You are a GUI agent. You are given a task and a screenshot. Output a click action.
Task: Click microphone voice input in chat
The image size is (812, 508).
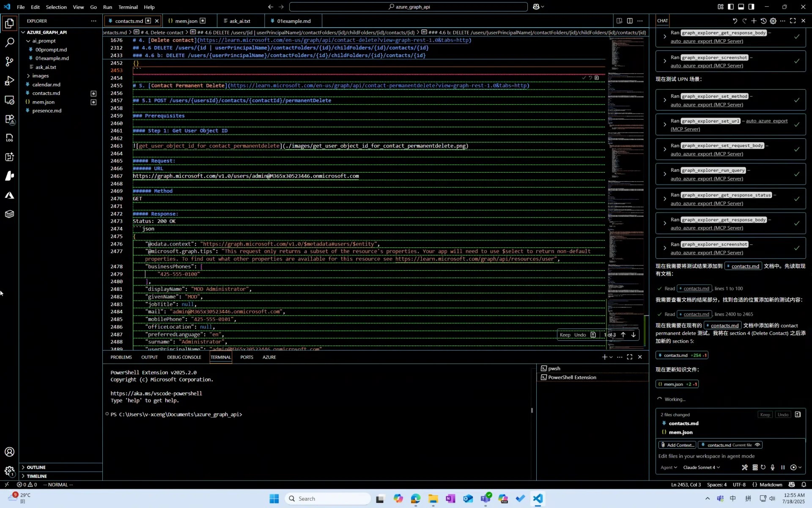[x=773, y=467]
